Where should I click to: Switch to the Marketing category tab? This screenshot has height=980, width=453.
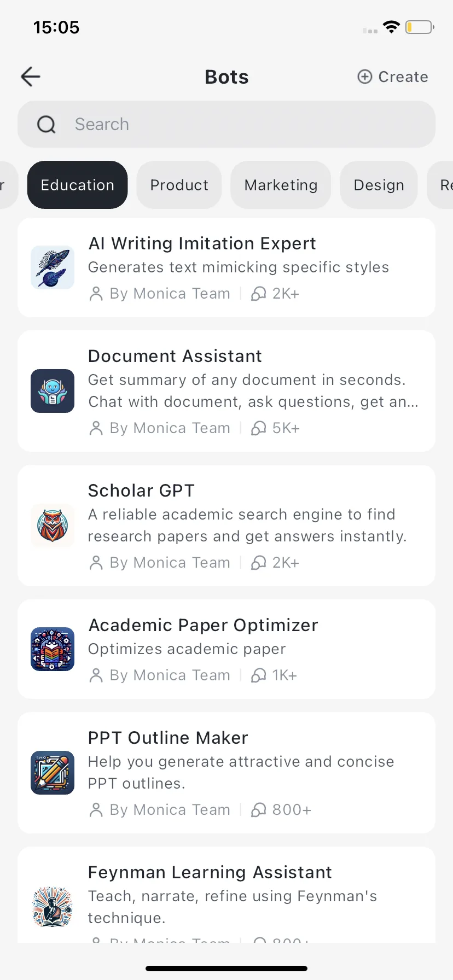point(281,185)
